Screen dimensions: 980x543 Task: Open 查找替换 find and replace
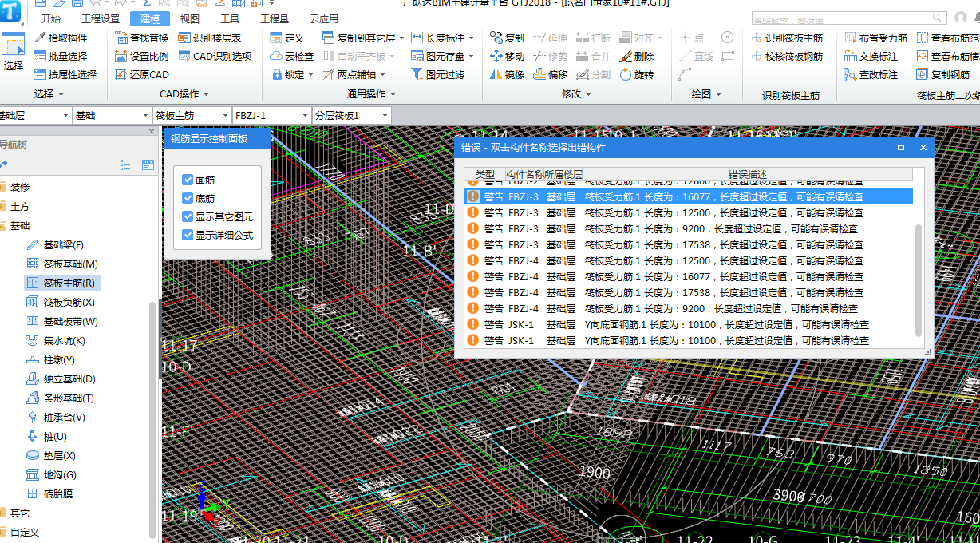[x=141, y=38]
